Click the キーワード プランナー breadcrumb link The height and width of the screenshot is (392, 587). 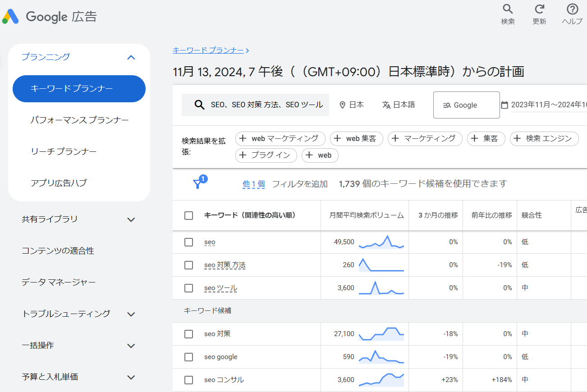(208, 50)
